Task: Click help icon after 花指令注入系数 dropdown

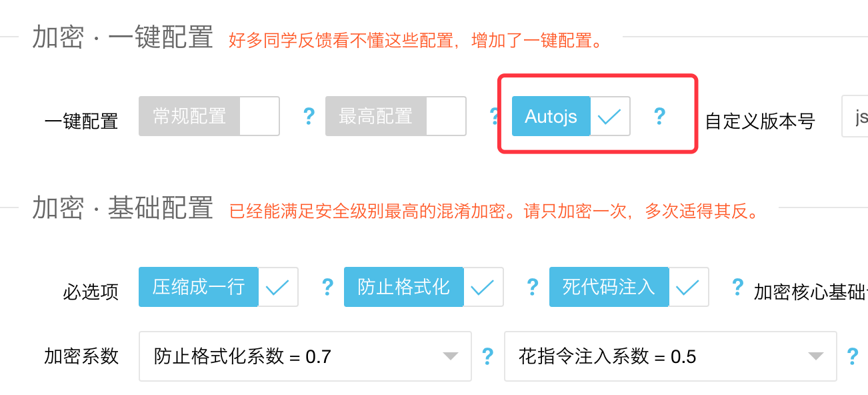Action: pos(852,356)
